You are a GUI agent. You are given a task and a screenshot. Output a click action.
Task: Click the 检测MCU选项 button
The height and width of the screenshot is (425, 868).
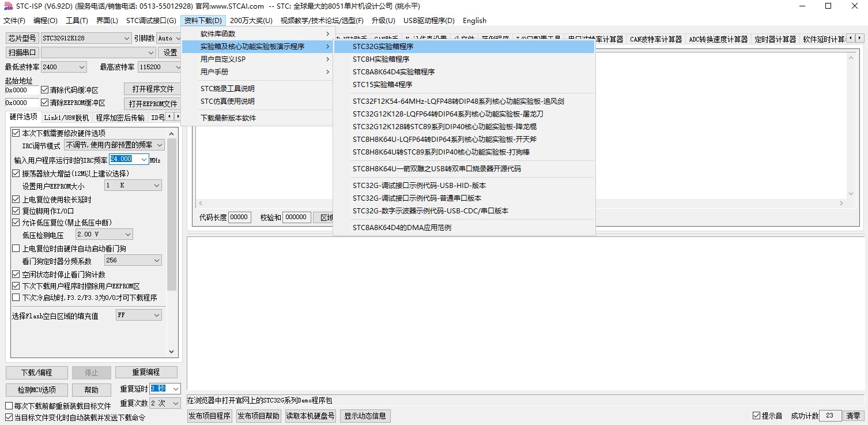37,390
